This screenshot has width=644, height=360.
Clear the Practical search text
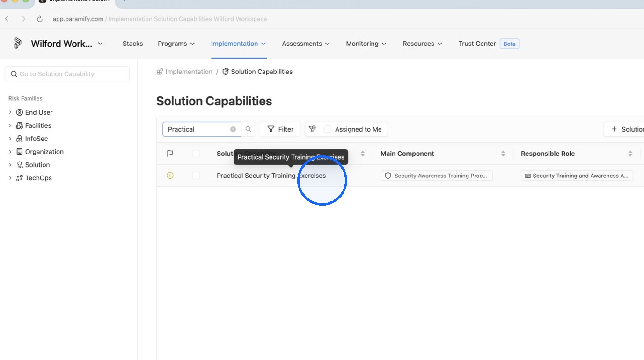(x=233, y=129)
